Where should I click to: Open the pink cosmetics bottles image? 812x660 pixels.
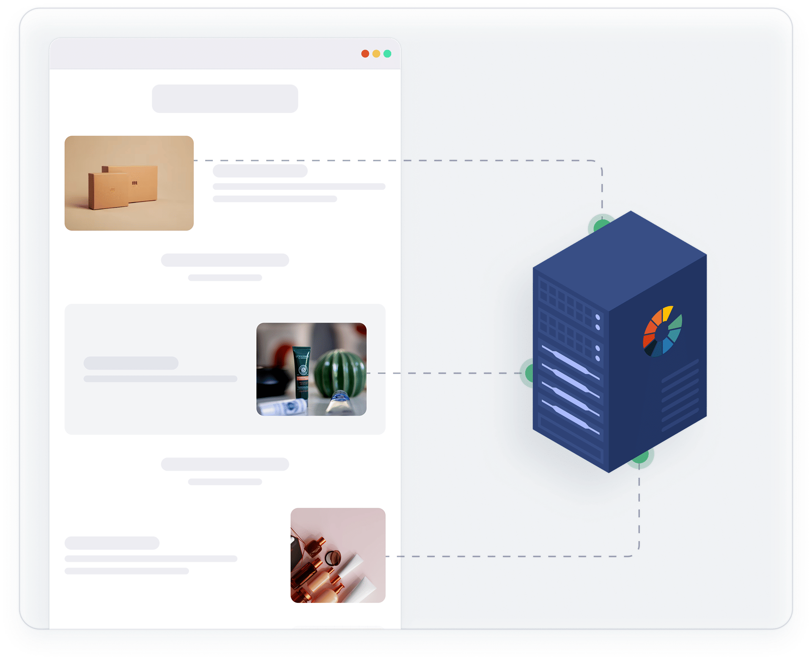pos(338,555)
